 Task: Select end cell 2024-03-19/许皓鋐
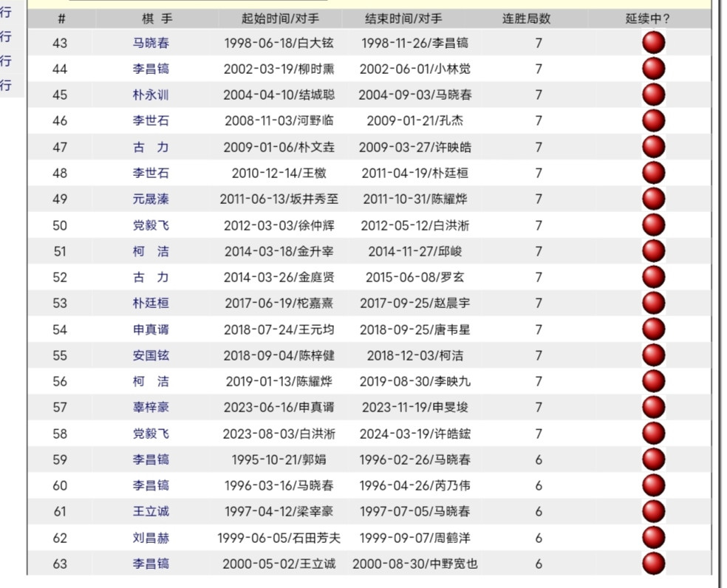[x=415, y=434]
